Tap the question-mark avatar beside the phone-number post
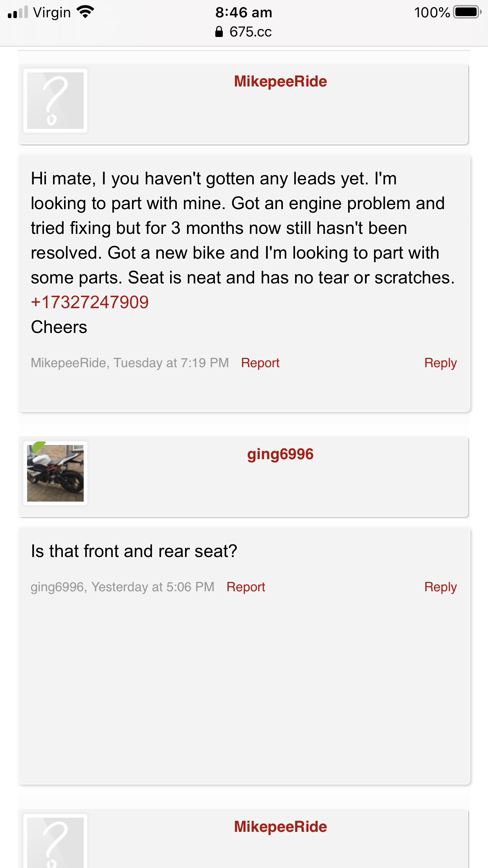488x868 pixels. coord(55,101)
